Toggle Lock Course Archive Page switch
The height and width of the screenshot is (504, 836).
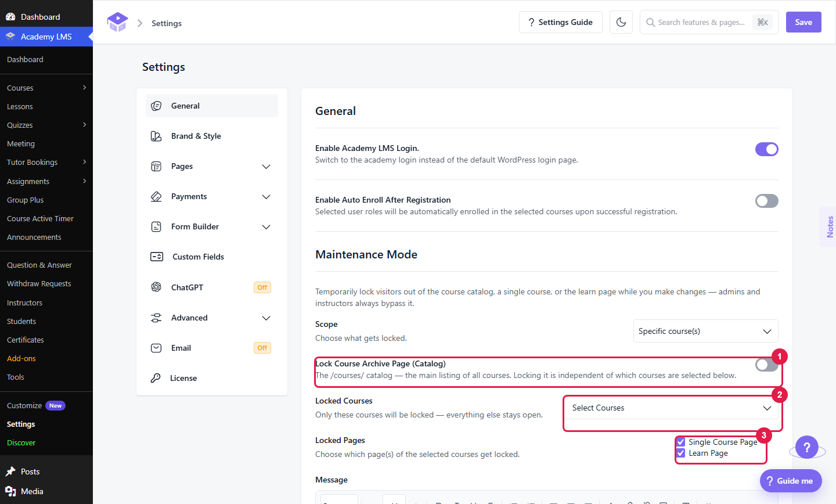click(x=766, y=365)
